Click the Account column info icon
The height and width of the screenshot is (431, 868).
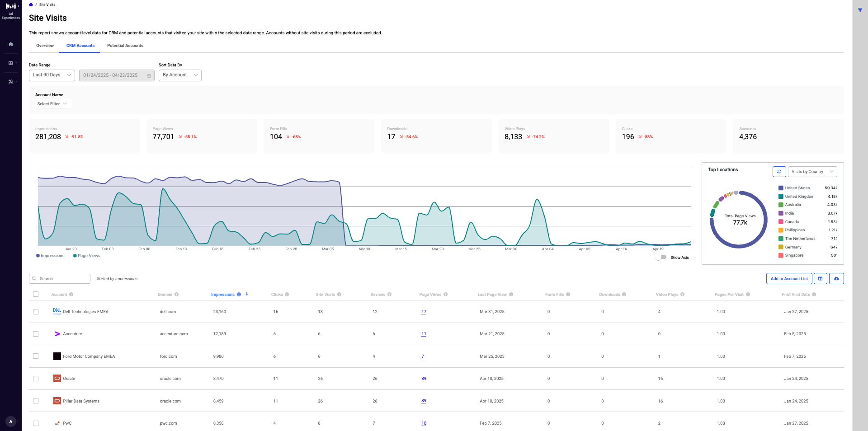[x=71, y=295]
